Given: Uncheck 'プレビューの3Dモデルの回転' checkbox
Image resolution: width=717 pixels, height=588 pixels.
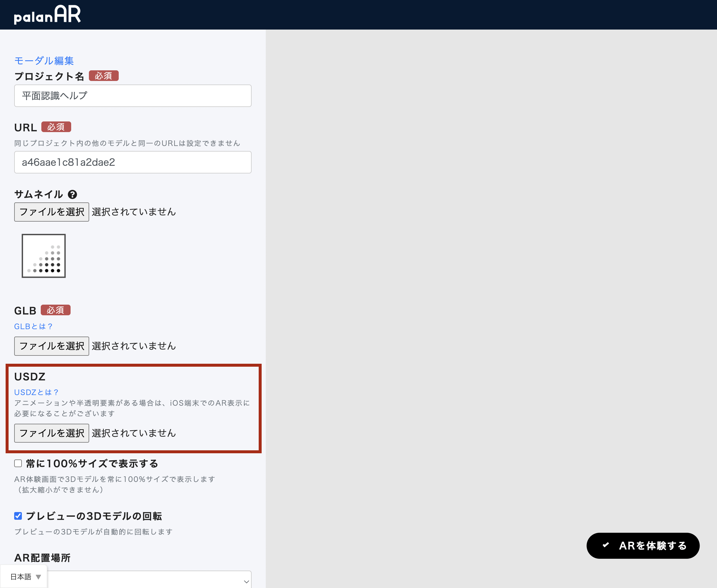Looking at the screenshot, I should (x=18, y=516).
